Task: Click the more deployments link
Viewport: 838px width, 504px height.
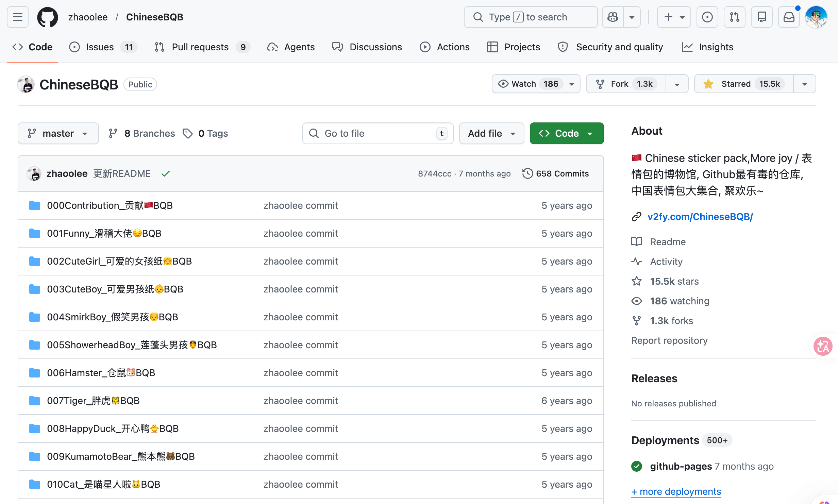Action: pyautogui.click(x=676, y=491)
